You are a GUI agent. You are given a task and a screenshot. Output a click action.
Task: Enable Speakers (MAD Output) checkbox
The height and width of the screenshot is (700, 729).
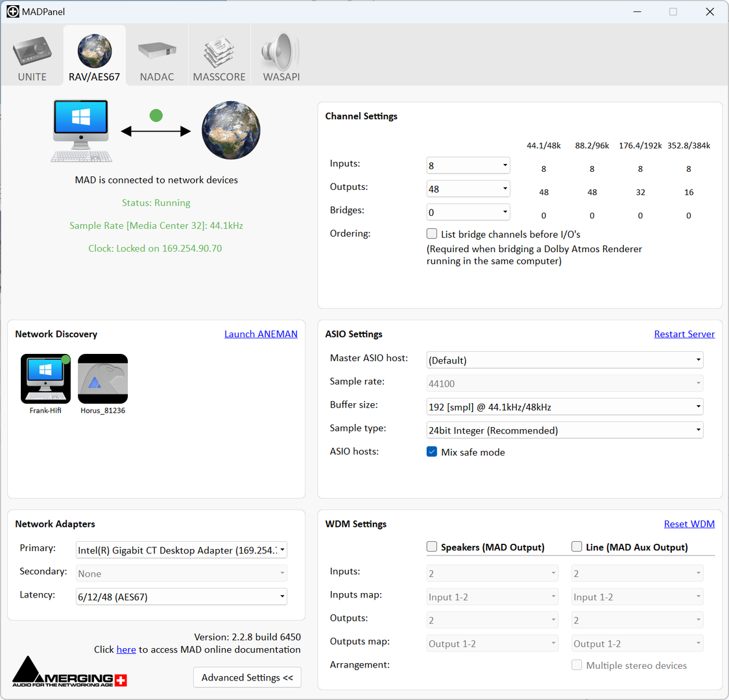pos(432,547)
